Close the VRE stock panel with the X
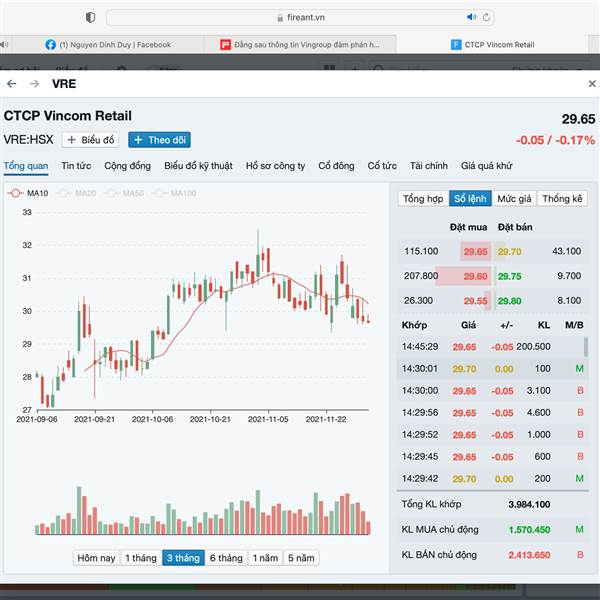 [591, 84]
